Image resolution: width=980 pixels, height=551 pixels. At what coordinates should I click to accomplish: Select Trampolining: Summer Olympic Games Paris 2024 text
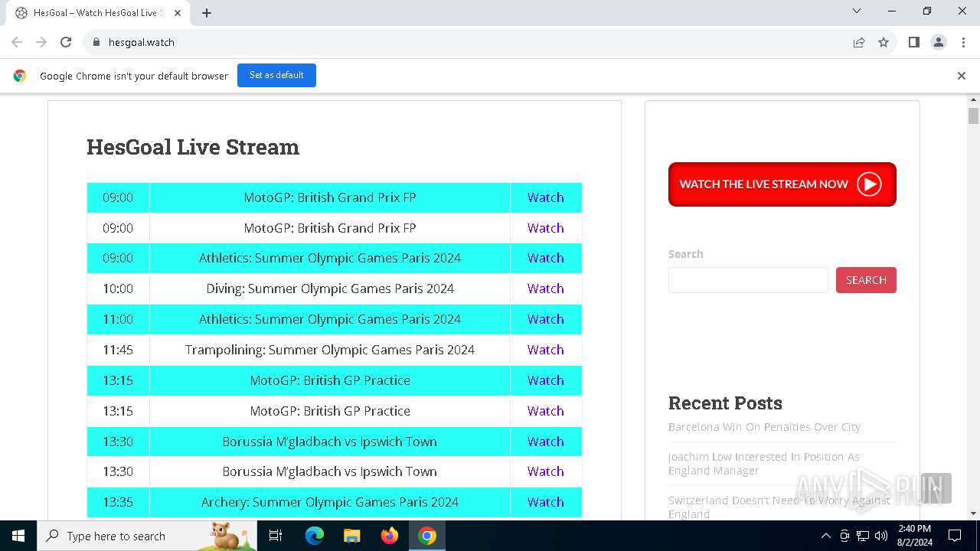click(x=330, y=350)
